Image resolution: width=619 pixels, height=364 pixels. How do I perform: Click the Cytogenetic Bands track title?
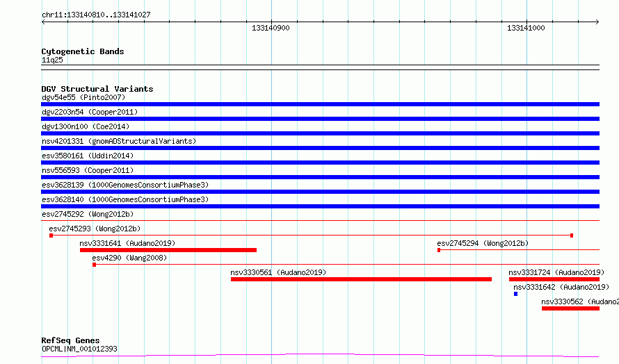(83, 51)
